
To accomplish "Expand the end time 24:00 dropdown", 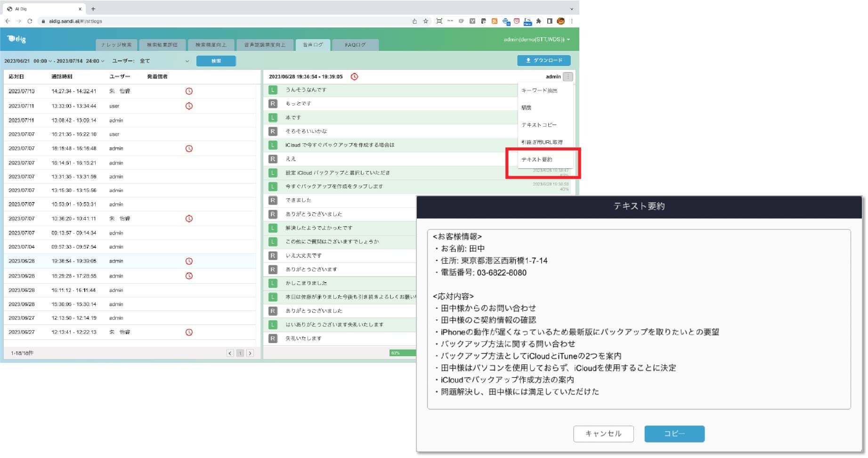I will tap(97, 60).
